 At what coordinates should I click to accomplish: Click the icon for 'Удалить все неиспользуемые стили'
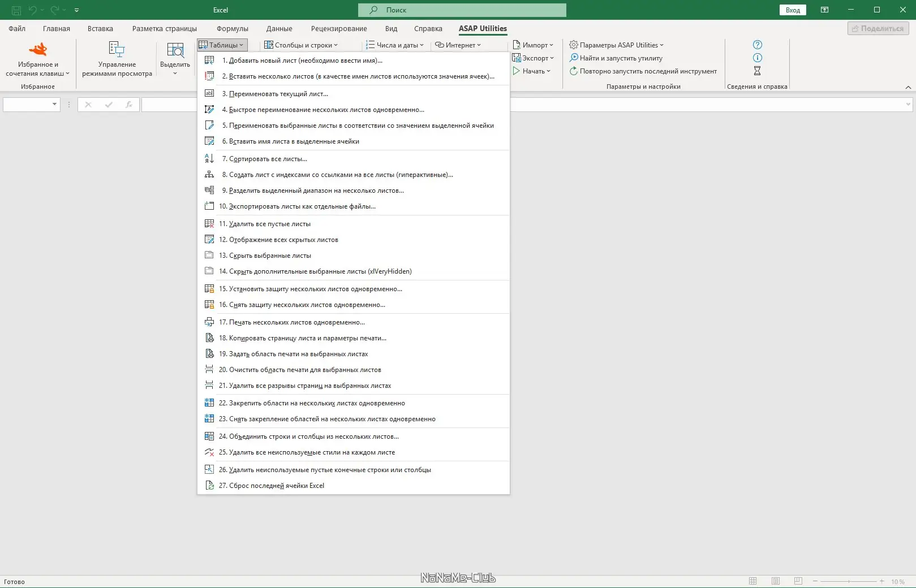[x=209, y=452]
